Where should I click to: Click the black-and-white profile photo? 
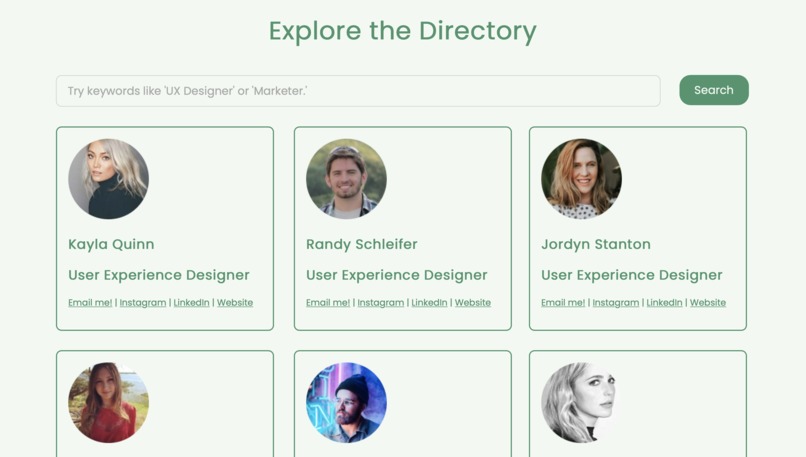(x=581, y=403)
